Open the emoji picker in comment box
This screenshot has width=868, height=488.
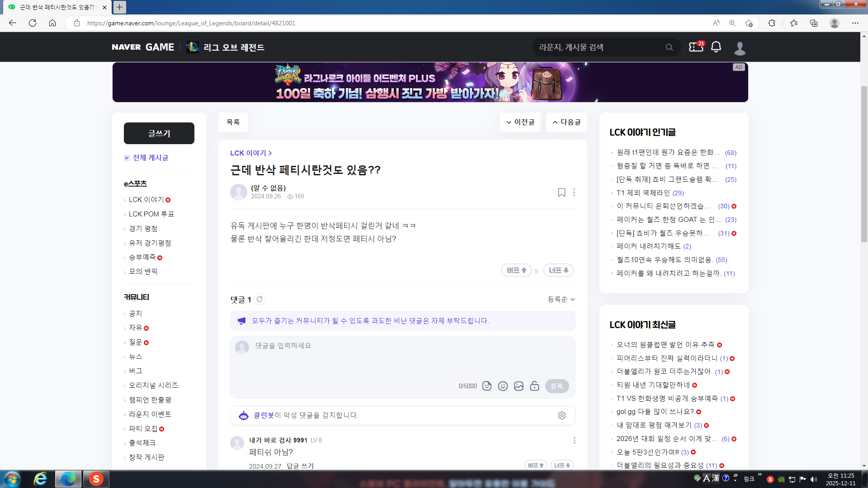point(503,386)
